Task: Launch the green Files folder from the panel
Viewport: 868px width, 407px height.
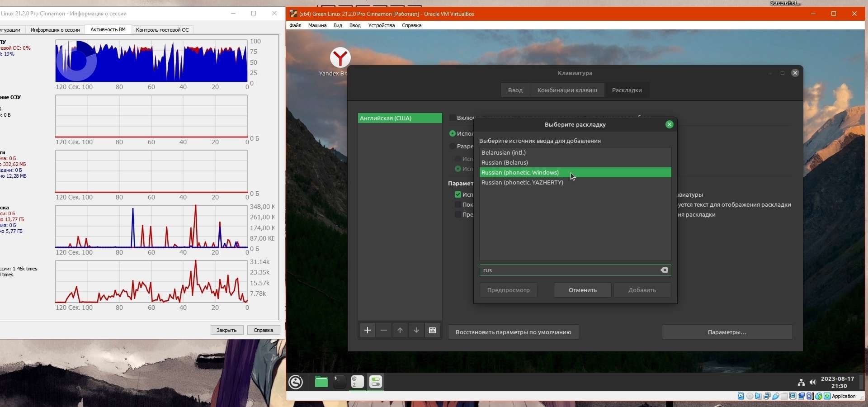Action: tap(321, 382)
